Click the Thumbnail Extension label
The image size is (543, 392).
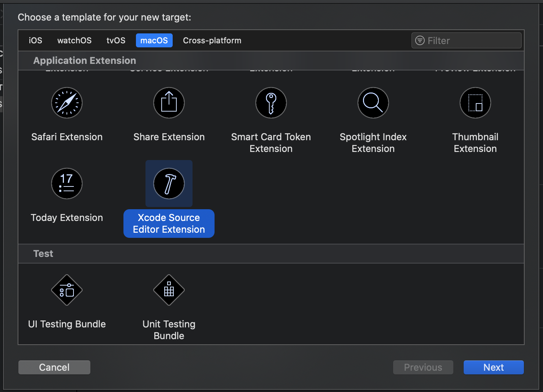tap(475, 143)
